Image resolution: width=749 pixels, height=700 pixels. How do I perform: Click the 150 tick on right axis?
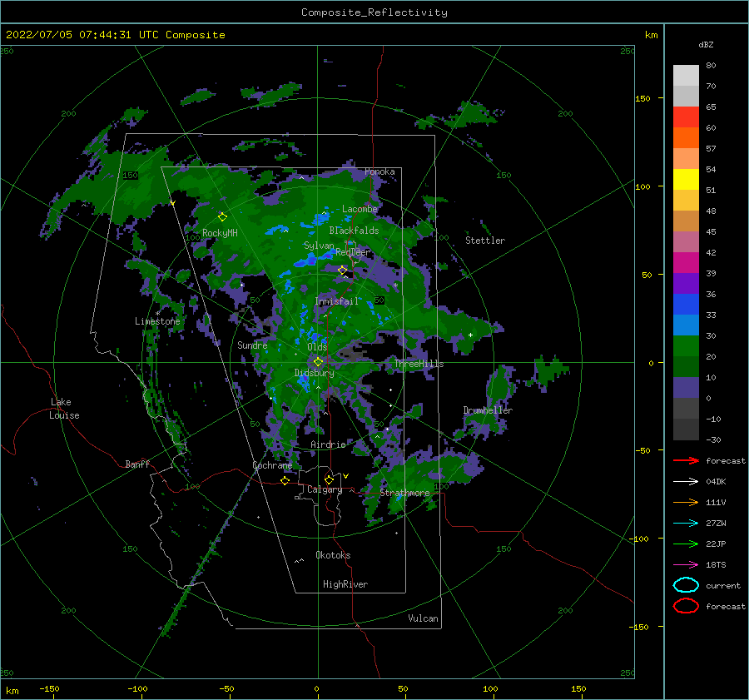pos(642,98)
